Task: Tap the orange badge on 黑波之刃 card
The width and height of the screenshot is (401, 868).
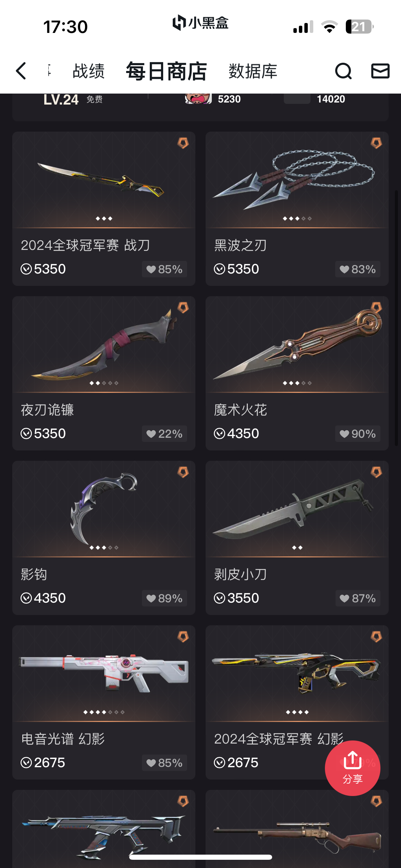Action: coord(376,143)
